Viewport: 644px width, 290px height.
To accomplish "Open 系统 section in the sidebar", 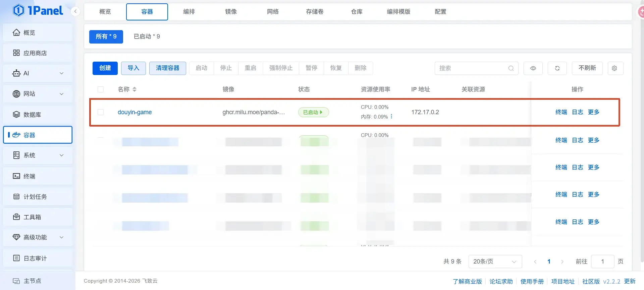I will [x=38, y=155].
